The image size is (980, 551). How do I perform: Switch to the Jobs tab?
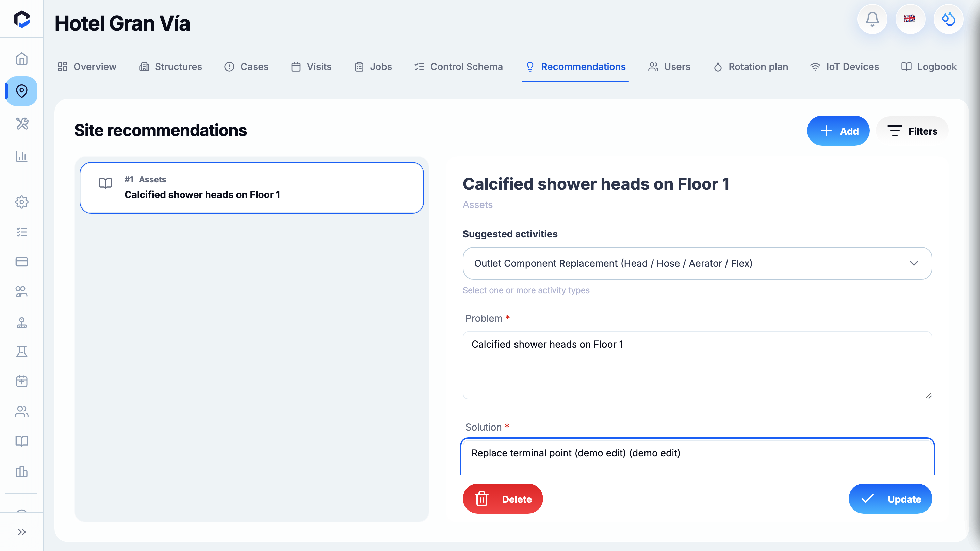373,67
